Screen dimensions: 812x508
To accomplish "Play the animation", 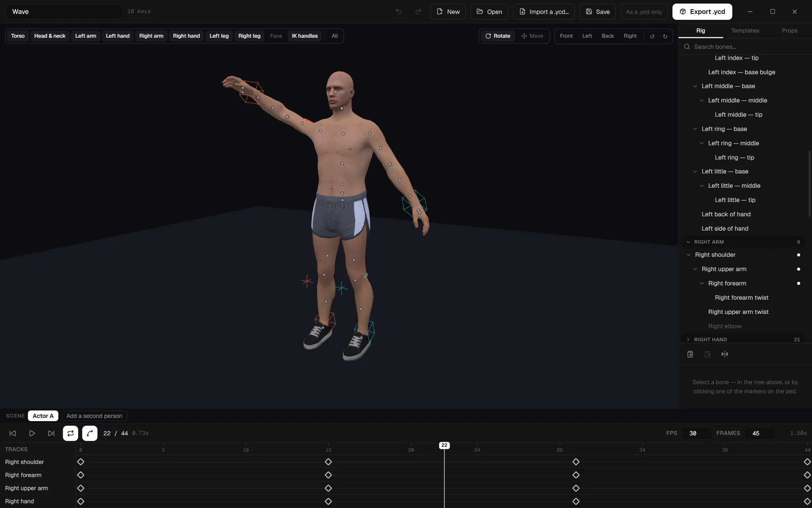I will click(x=32, y=433).
